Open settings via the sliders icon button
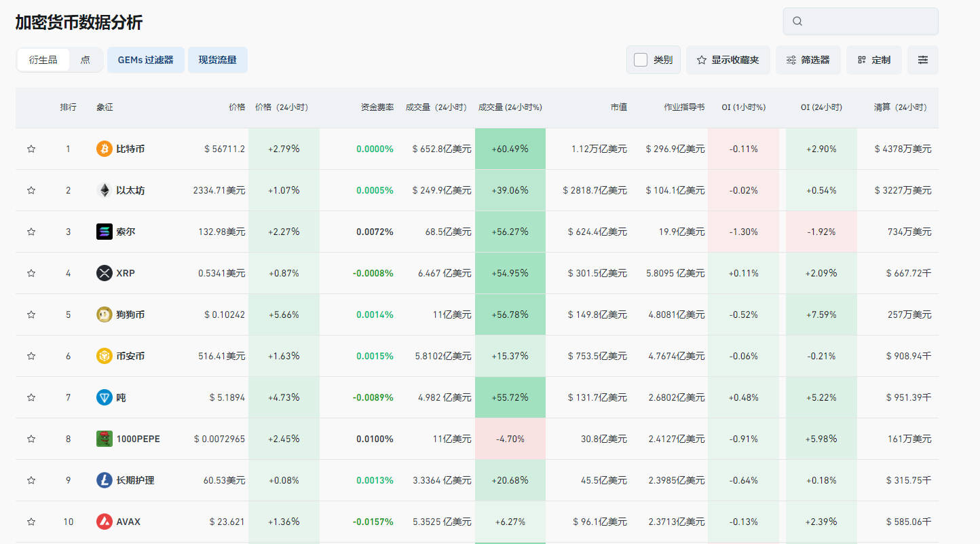980x544 pixels. pyautogui.click(x=922, y=60)
